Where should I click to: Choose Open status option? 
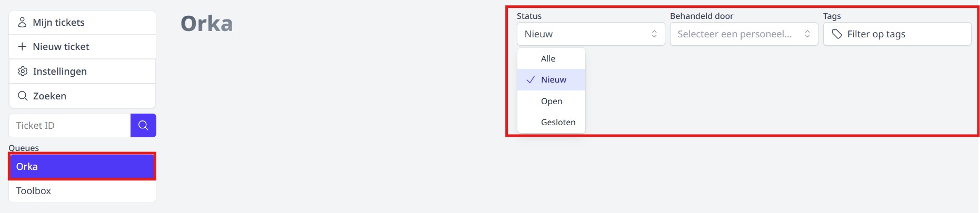(552, 102)
